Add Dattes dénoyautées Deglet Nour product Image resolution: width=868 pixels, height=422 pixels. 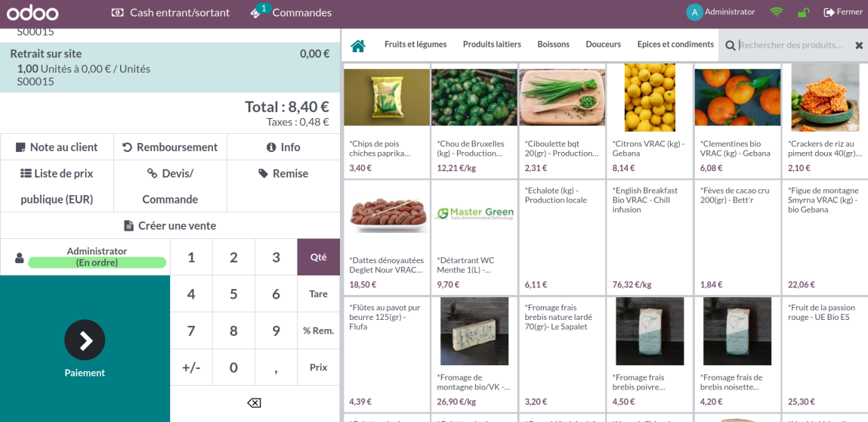click(x=386, y=237)
